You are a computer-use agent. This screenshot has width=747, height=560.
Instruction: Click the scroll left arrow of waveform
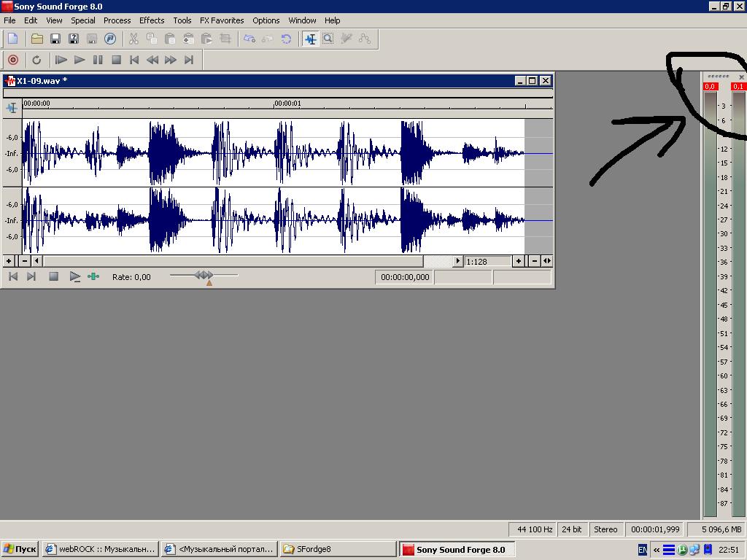(x=36, y=261)
